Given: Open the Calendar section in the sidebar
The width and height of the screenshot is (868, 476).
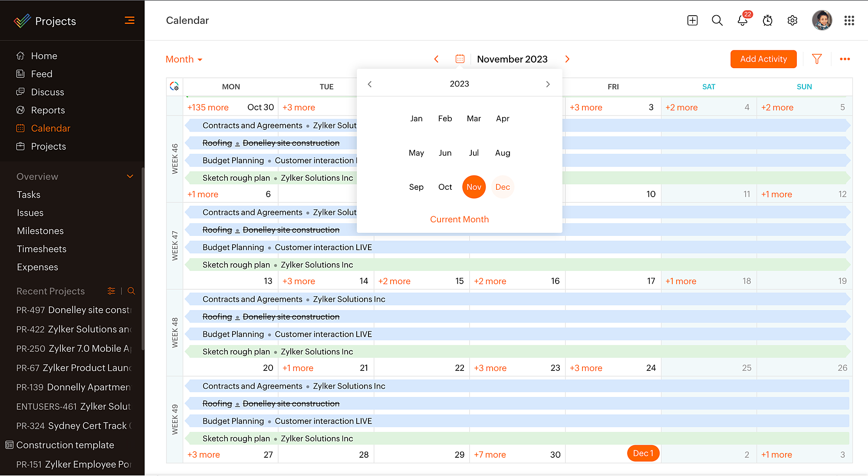Looking at the screenshot, I should tap(50, 128).
